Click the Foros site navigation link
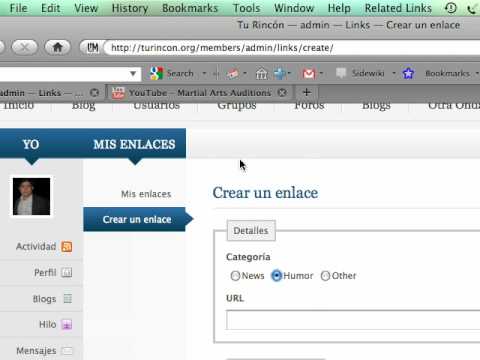This screenshot has height=360, width=480. (x=309, y=105)
